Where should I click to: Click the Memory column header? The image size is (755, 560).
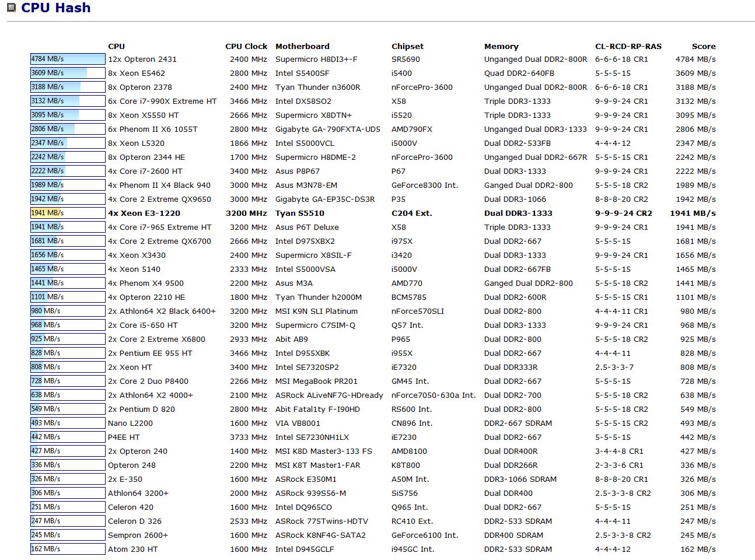(501, 46)
